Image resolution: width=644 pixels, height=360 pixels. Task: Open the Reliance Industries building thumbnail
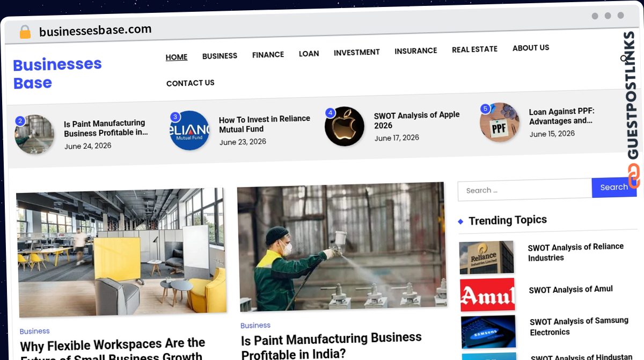click(x=486, y=257)
